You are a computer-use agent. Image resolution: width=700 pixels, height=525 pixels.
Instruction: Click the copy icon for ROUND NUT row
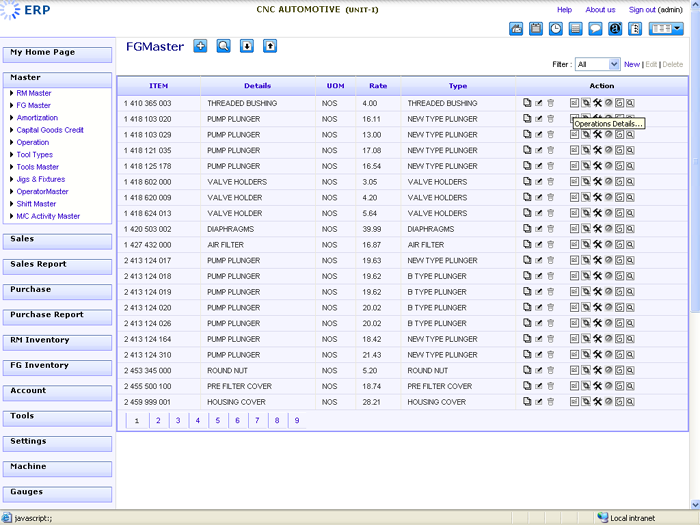coord(527,370)
